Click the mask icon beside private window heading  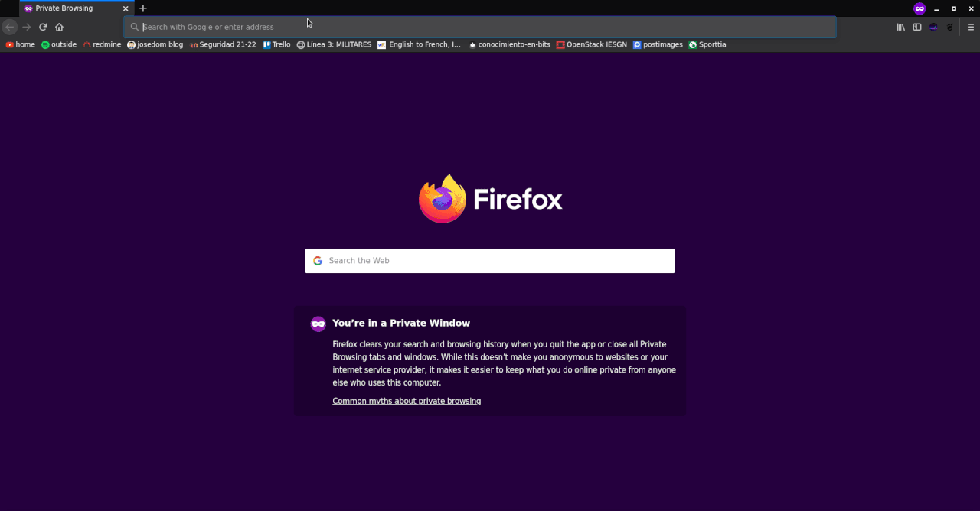click(318, 324)
